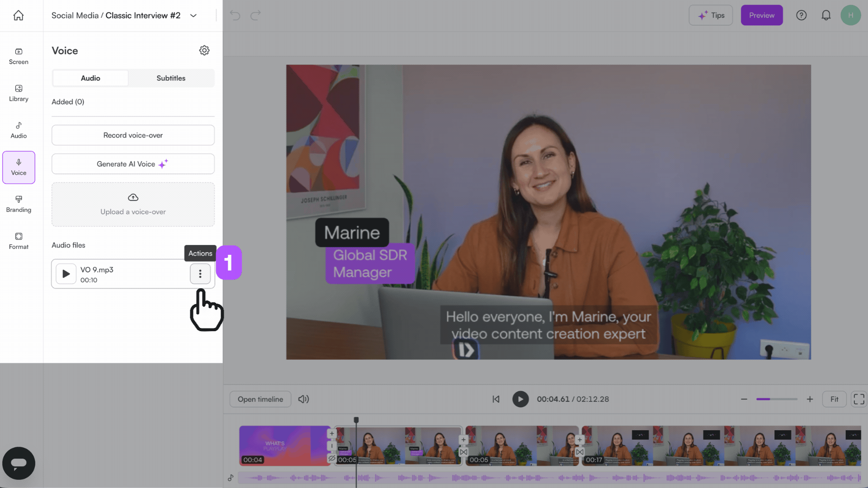Add scene before the 00:17 clip
Viewport: 868px width, 488px height.
pos(580,440)
